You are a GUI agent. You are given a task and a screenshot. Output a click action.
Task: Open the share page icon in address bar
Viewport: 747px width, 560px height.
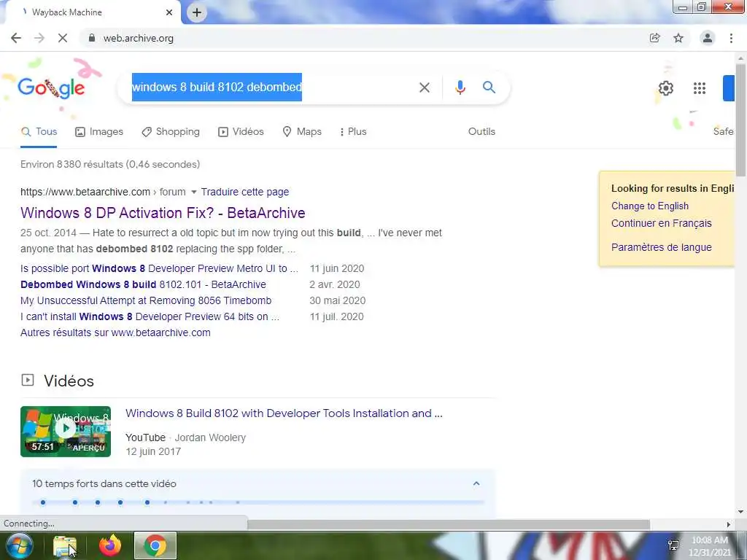pos(655,38)
